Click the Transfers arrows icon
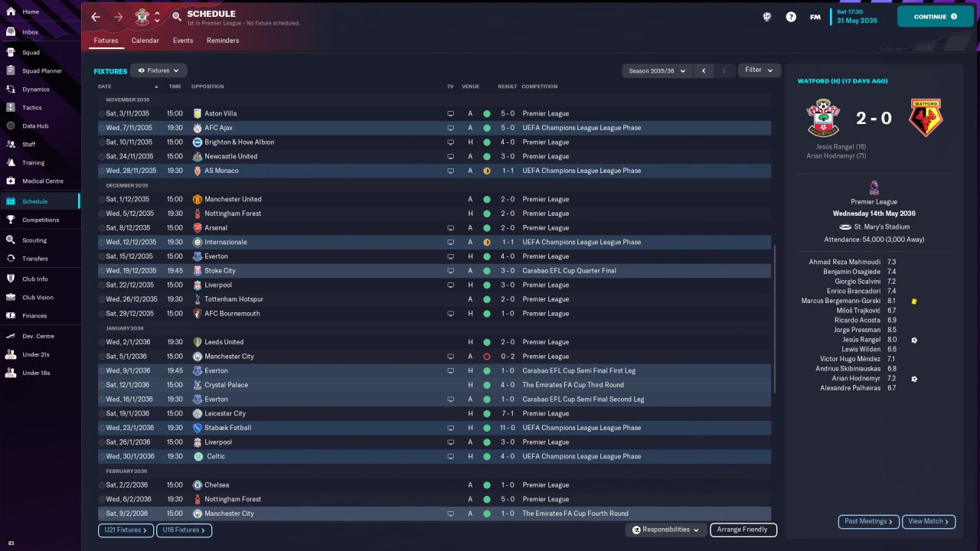980x551 pixels. pyautogui.click(x=11, y=259)
